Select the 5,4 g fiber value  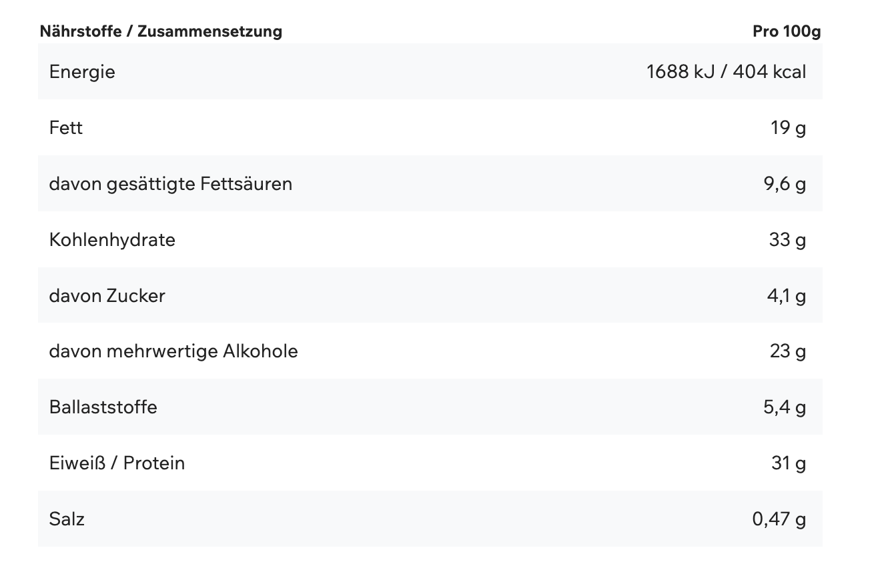click(785, 407)
